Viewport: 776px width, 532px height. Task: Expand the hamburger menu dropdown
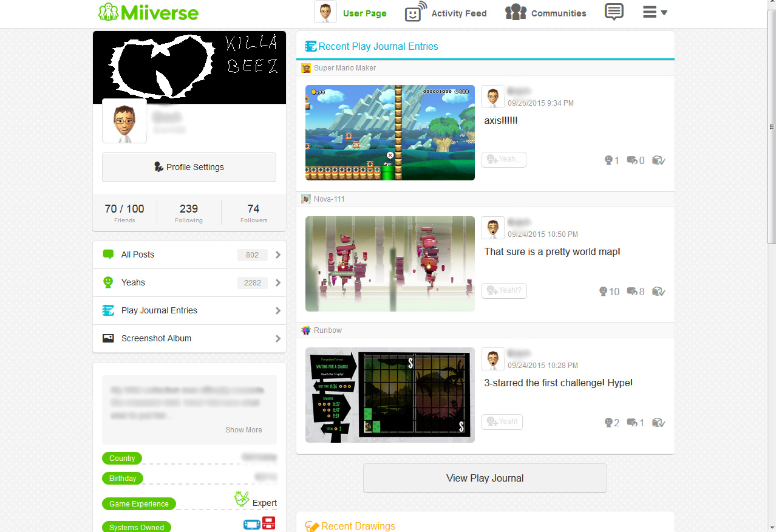[655, 12]
